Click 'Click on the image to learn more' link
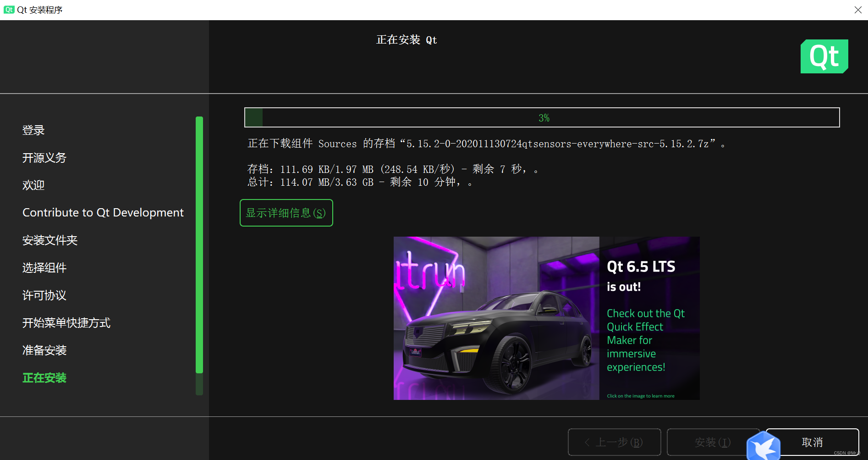868x460 pixels. coord(641,396)
